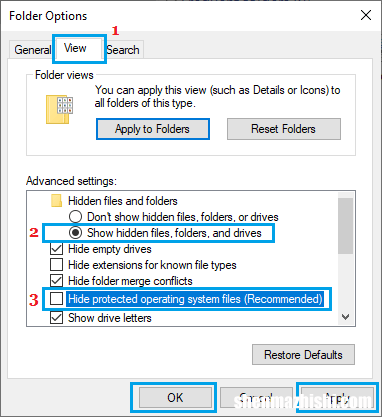Click the Folder views folder icon
This screenshot has width=382, height=417.
coord(59,110)
